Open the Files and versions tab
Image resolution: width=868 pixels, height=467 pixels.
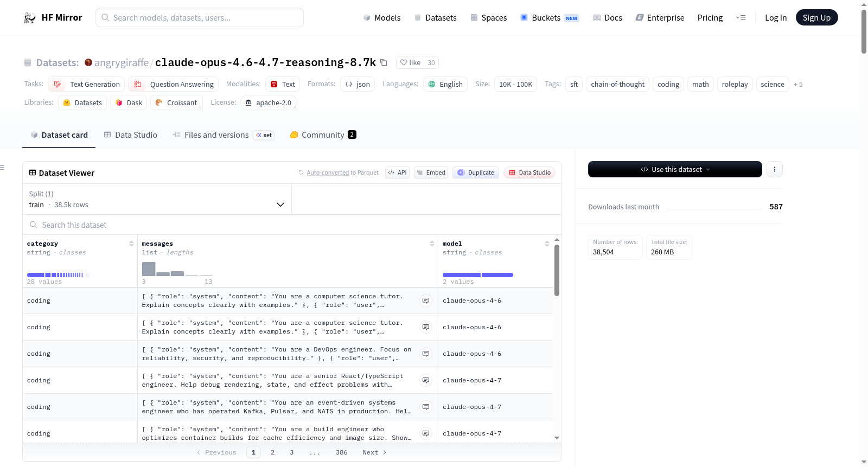tap(224, 135)
